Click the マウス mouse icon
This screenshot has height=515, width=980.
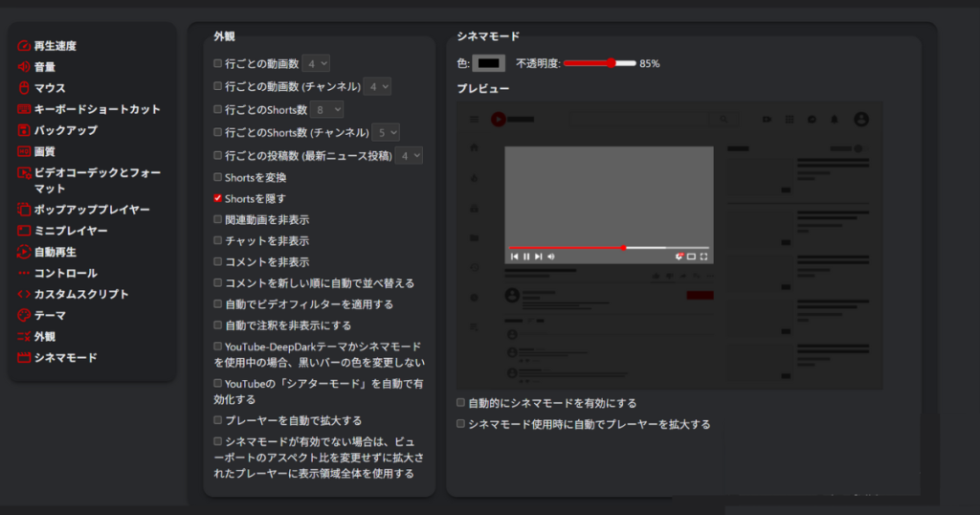point(24,88)
